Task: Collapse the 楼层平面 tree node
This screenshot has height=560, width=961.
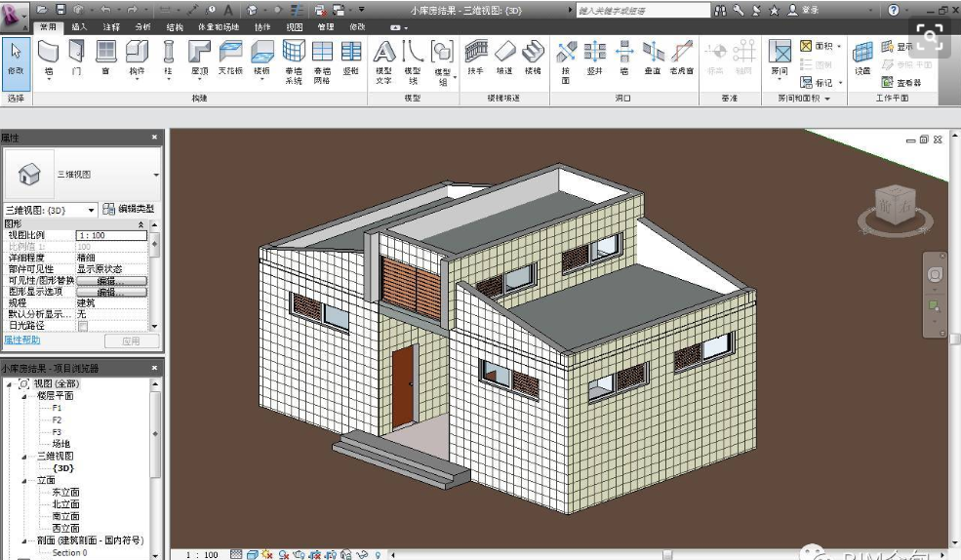Action: pos(24,396)
